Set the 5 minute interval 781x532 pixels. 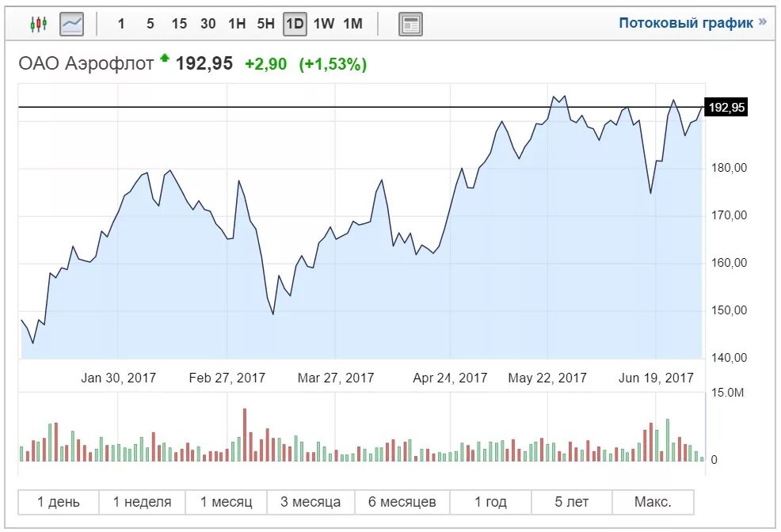(x=150, y=24)
